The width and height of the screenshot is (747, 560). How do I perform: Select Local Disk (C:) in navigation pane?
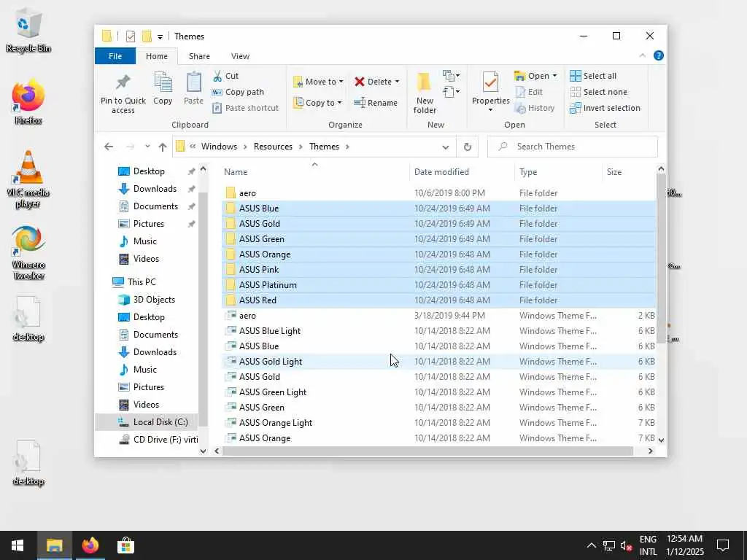coord(147,422)
